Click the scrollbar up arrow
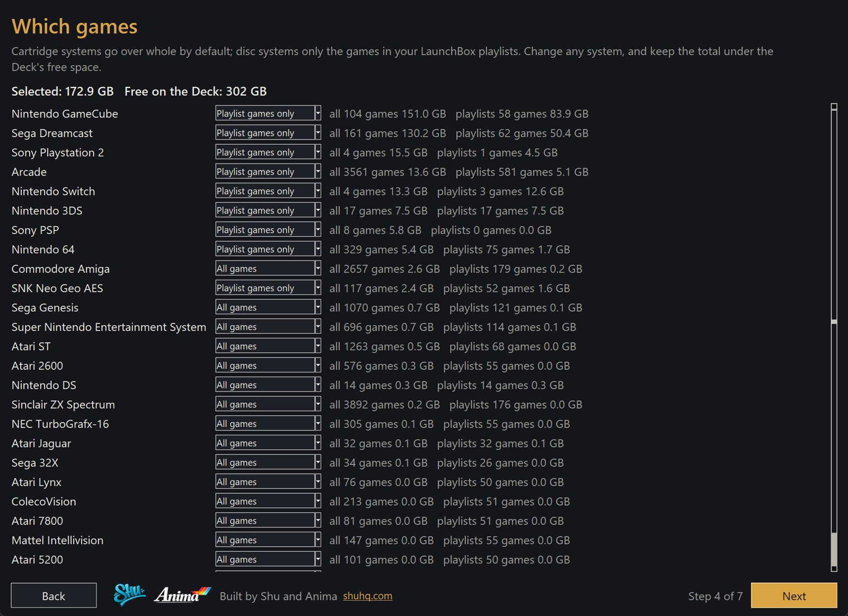 (834, 106)
